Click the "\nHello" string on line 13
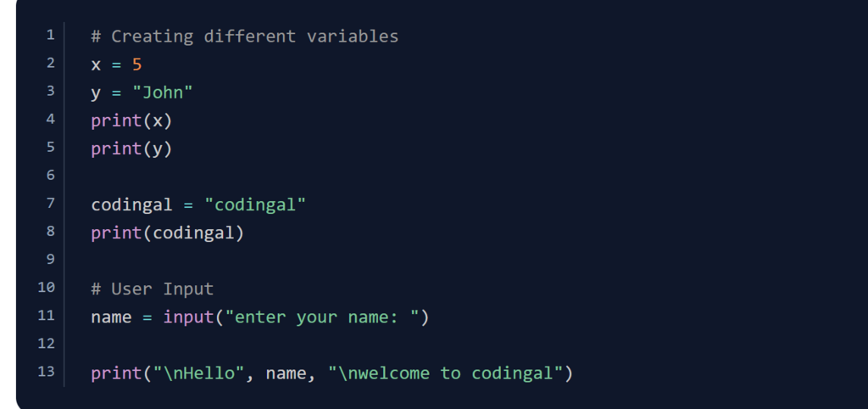Image resolution: width=868 pixels, height=409 pixels. point(198,373)
